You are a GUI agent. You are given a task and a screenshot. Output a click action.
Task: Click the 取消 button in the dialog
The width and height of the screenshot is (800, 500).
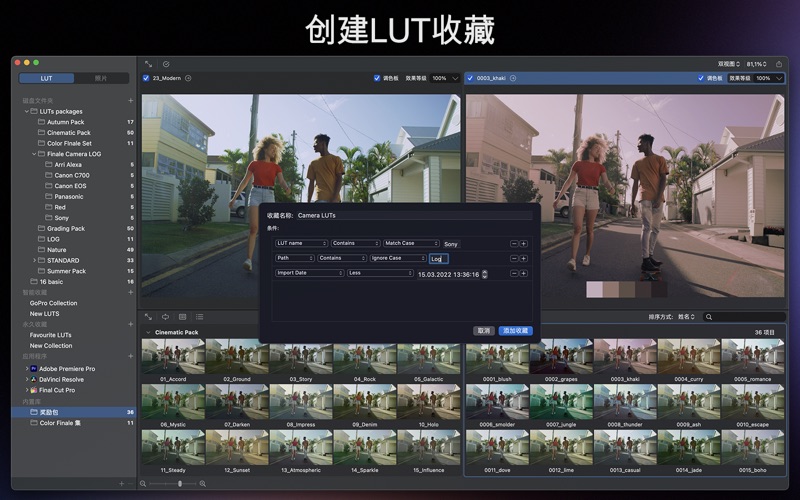click(484, 330)
